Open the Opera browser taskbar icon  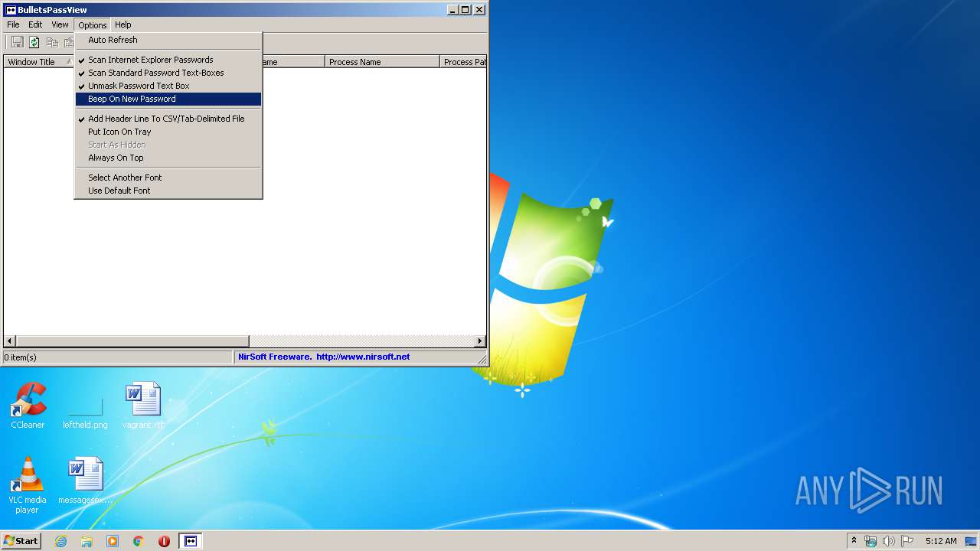pyautogui.click(x=164, y=541)
